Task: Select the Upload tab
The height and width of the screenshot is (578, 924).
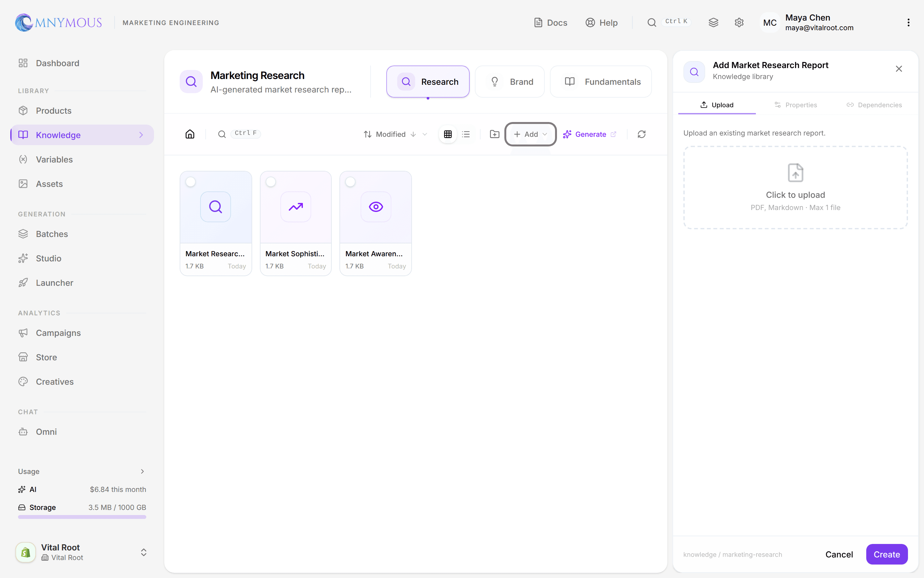Action: pyautogui.click(x=717, y=105)
